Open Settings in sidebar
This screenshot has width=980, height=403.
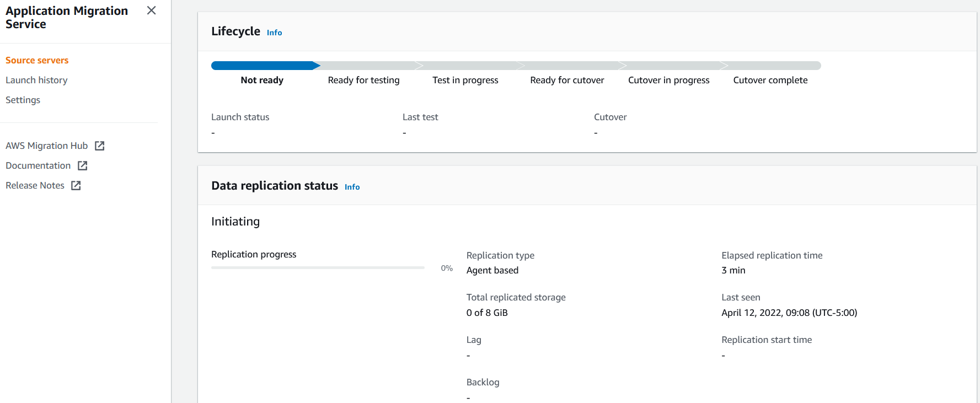[x=23, y=100]
